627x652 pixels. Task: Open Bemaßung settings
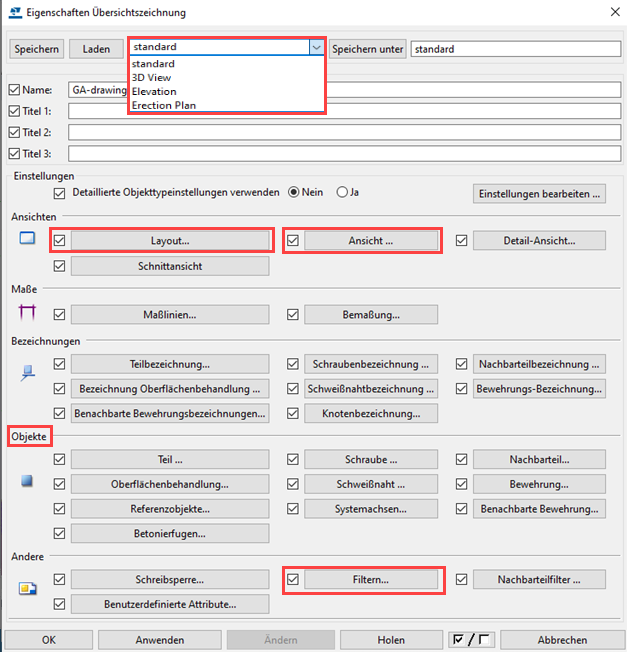(371, 314)
